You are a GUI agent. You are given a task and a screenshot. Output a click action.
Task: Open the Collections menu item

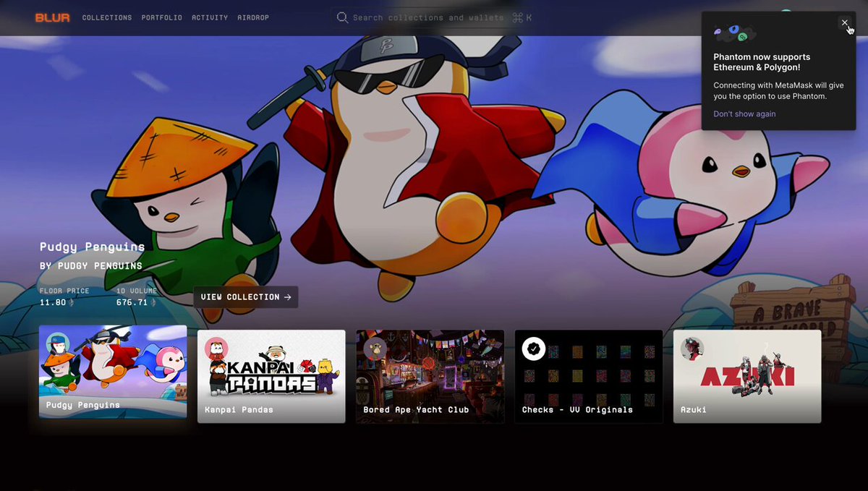click(107, 17)
